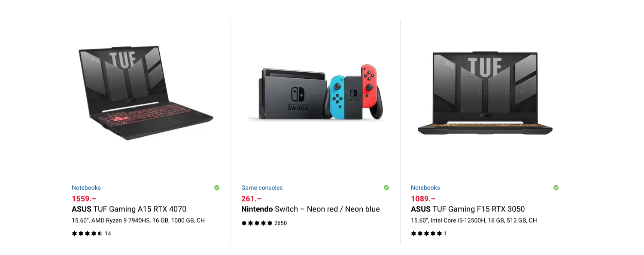Open Notebooks category above ASUS F15
Viewport: 644px width, 255px height.
pos(425,187)
